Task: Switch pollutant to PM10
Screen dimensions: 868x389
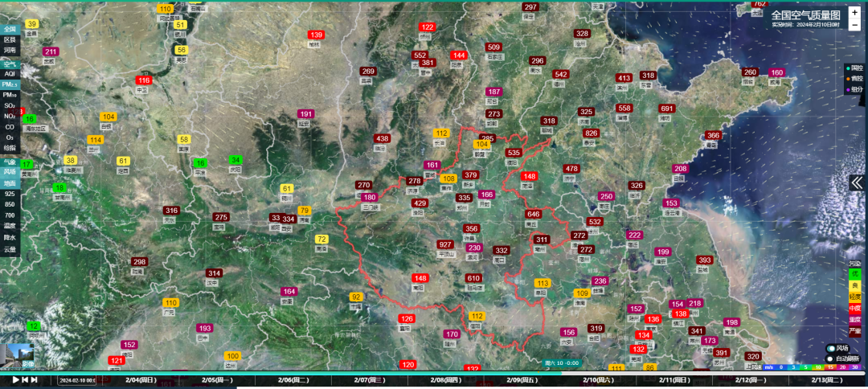Action: pyautogui.click(x=10, y=95)
